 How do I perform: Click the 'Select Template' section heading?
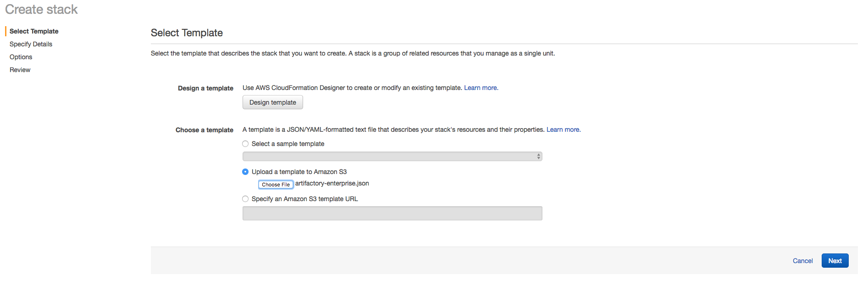point(187,33)
